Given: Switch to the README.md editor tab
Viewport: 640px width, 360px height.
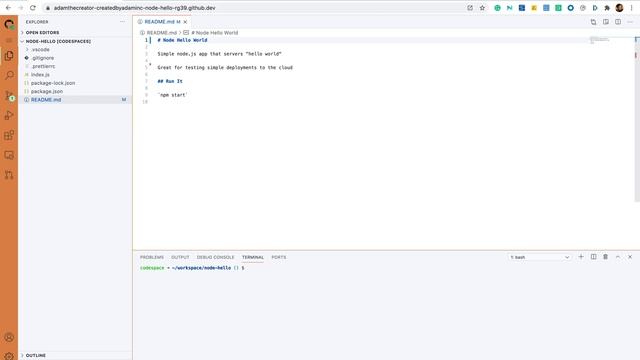Looking at the screenshot, I should click(159, 22).
